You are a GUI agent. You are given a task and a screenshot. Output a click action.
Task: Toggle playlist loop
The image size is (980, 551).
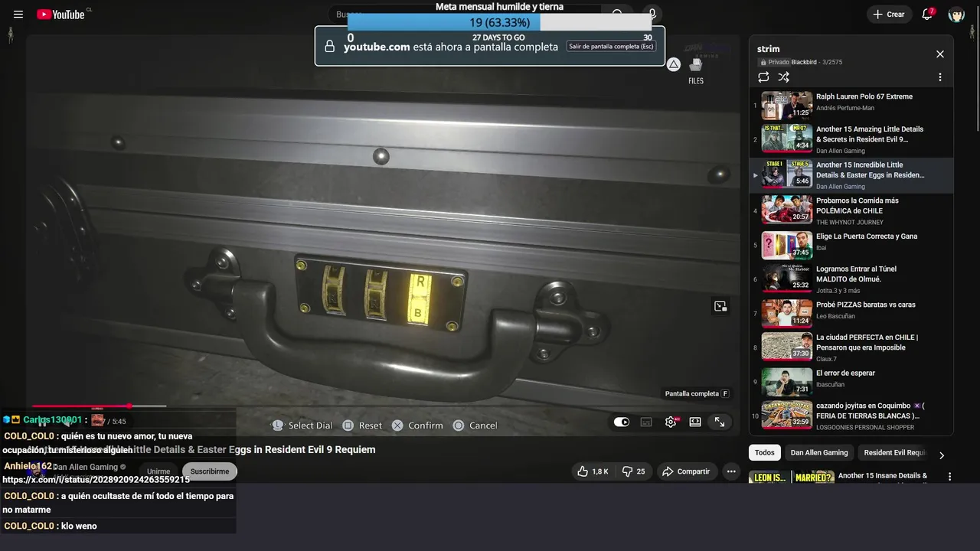click(x=763, y=77)
